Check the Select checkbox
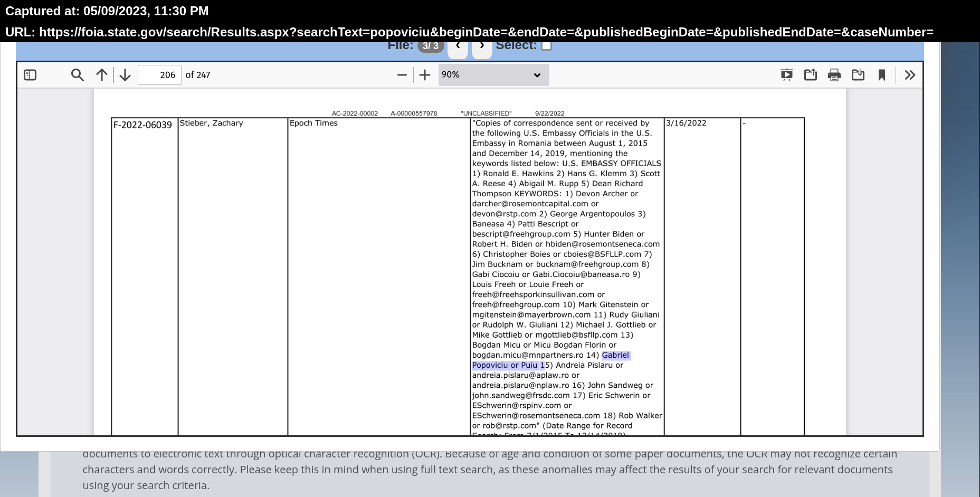The width and height of the screenshot is (980, 497). (x=547, y=46)
